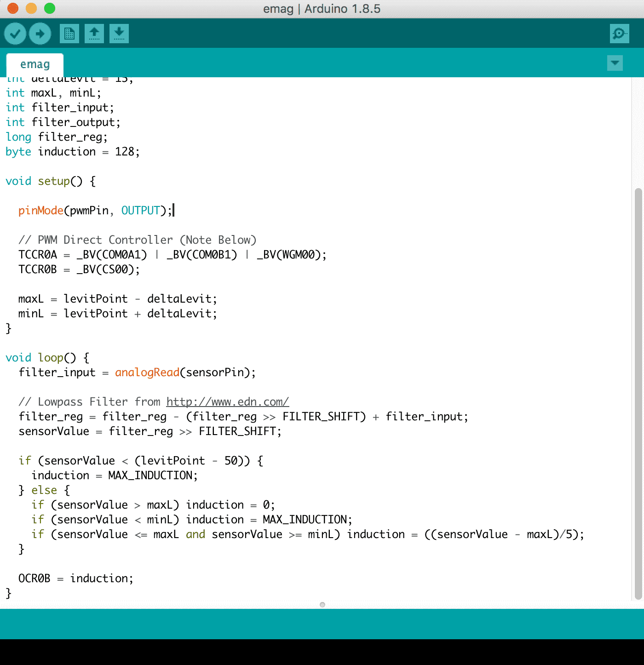Screen dimensions: 644x665
Task: Click 'induction = MAX_INDUCTION;' inside first if
Action: point(115,476)
